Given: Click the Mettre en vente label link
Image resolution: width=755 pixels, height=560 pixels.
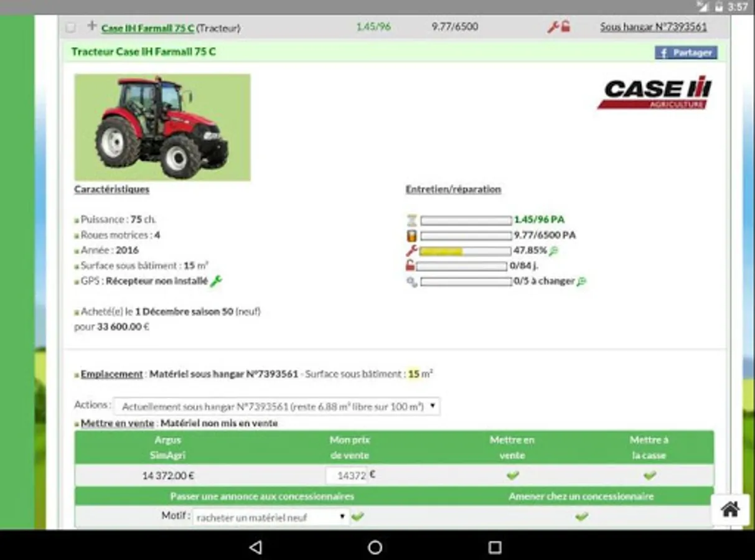Looking at the screenshot, I should pyautogui.click(x=118, y=423).
